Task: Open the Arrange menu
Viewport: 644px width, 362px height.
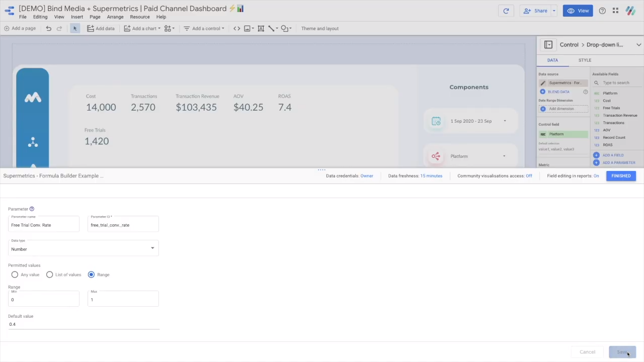Action: [x=115, y=17]
